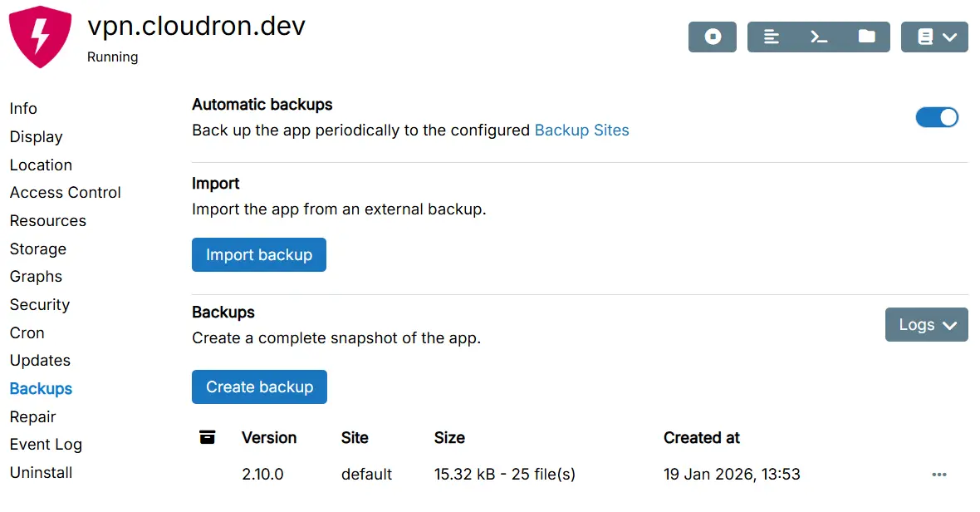The height and width of the screenshot is (512, 980).
Task: Click the red VPN shield app logo
Action: (x=40, y=37)
